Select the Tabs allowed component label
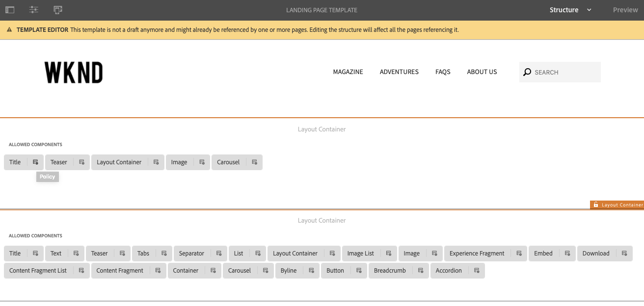Screen dimensions: 644x306 click(143, 254)
